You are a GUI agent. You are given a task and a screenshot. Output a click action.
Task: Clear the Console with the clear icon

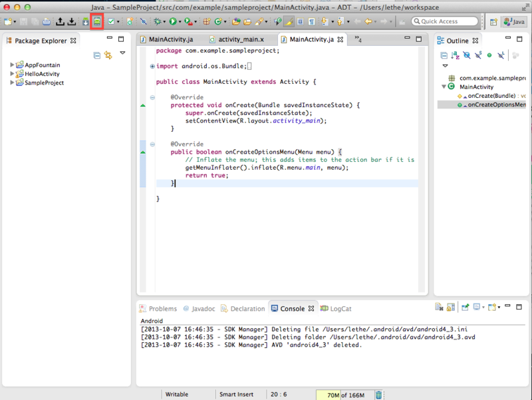[x=438, y=307]
